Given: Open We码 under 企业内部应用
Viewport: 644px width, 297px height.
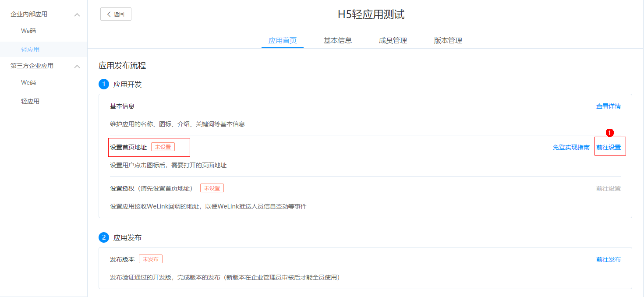Looking at the screenshot, I should (x=28, y=31).
